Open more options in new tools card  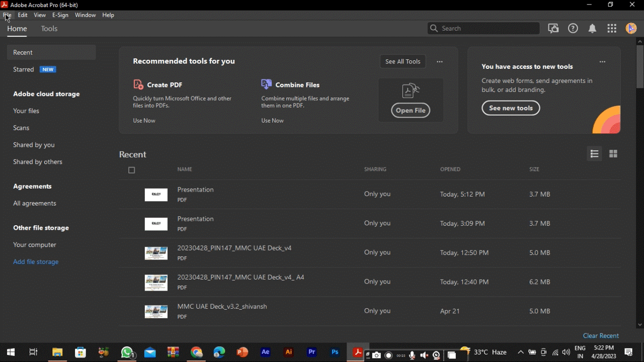602,62
